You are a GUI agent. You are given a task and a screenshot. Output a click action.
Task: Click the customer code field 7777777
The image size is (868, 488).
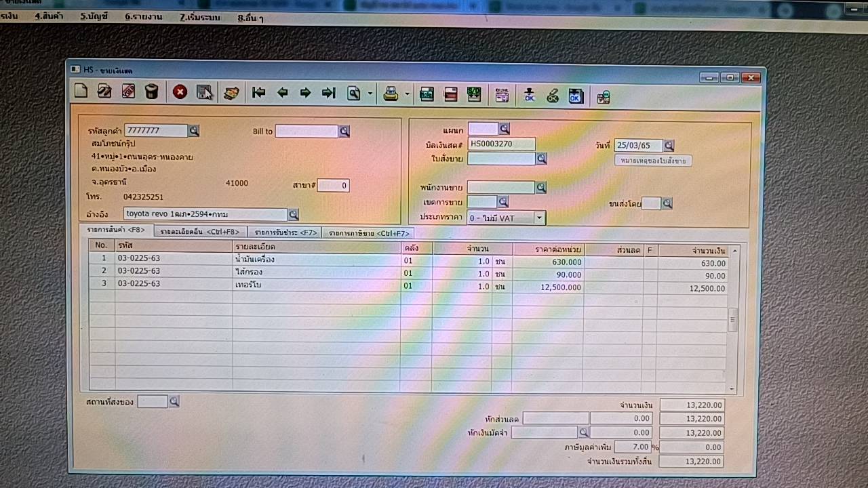click(x=156, y=131)
